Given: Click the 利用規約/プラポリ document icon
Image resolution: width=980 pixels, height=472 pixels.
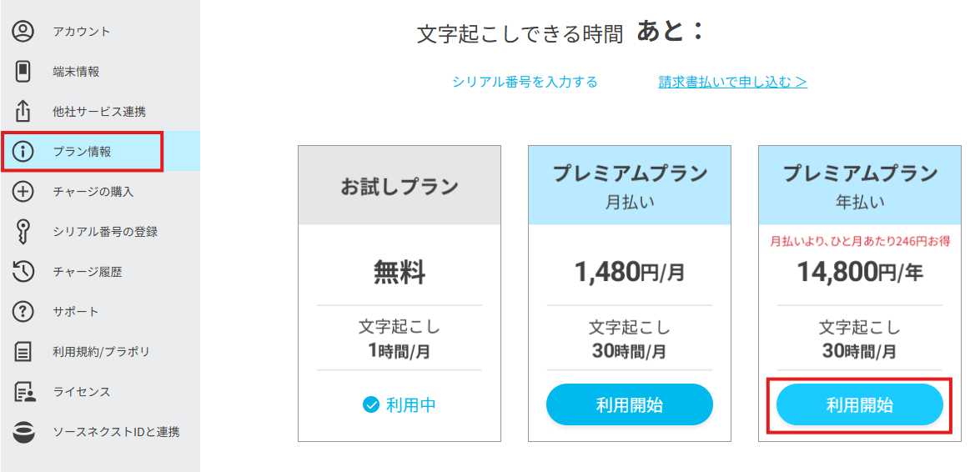Looking at the screenshot, I should coord(23,351).
